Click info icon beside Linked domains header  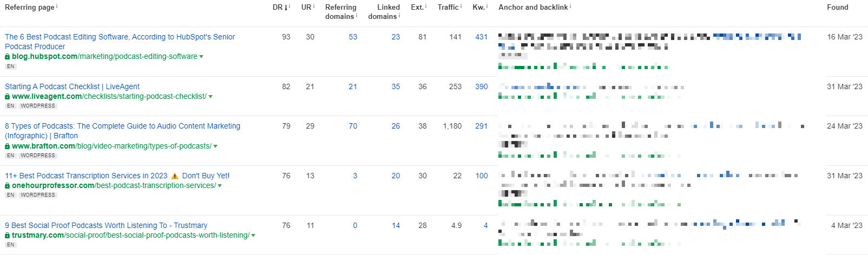point(399,15)
